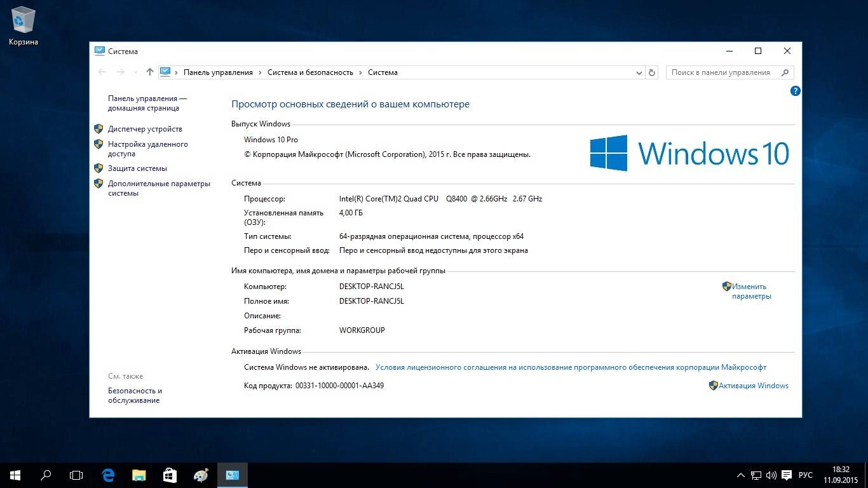Maximize the Система window
The image size is (868, 488).
757,51
